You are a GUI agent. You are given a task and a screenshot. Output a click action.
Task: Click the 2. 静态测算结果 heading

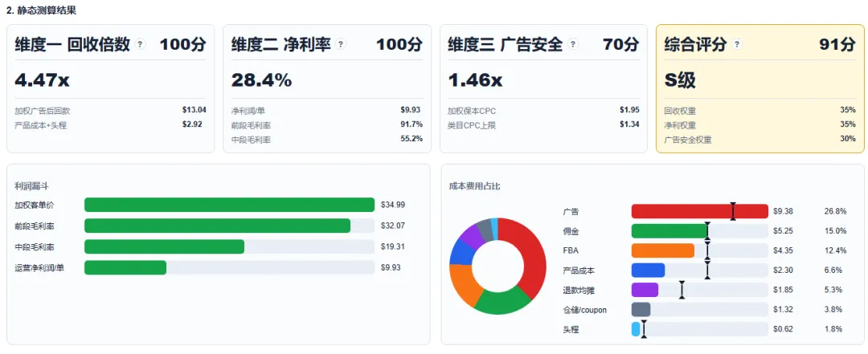[x=42, y=10]
